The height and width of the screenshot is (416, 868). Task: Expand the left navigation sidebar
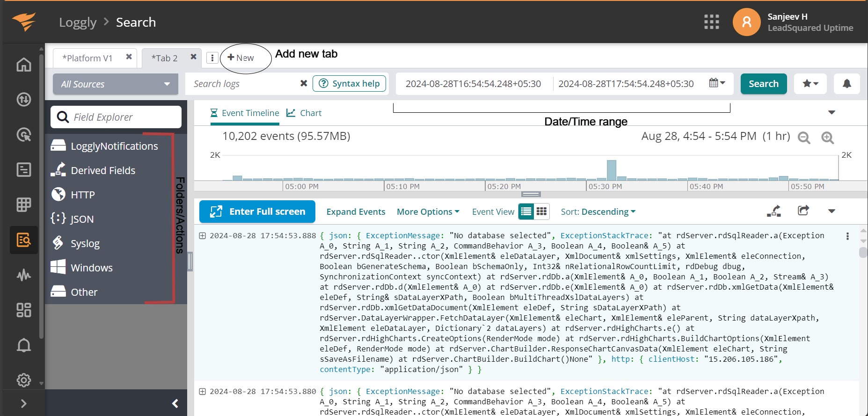24,403
